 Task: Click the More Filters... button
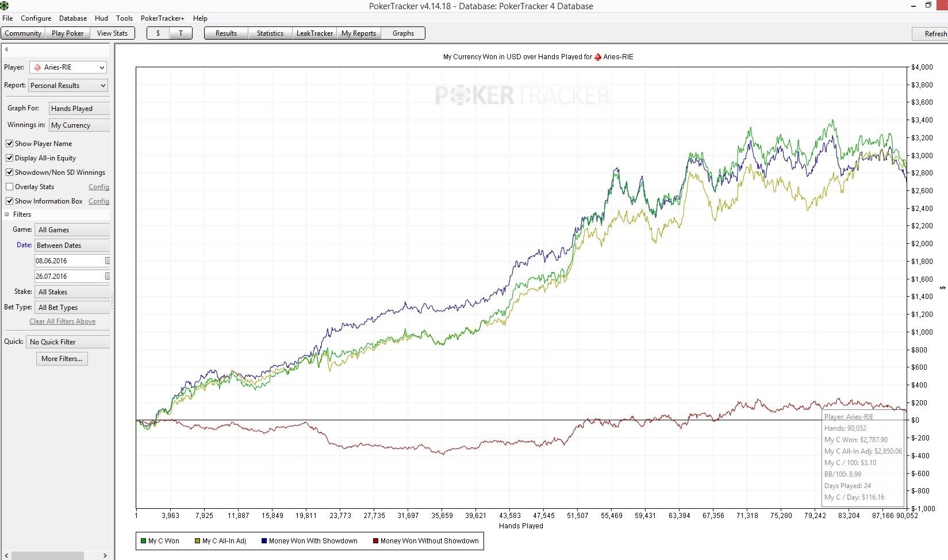click(62, 359)
